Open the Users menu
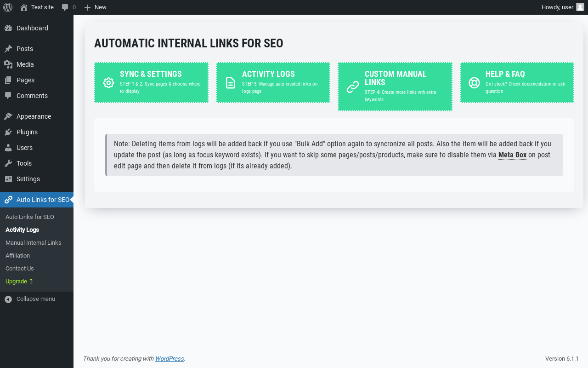 (x=37, y=148)
